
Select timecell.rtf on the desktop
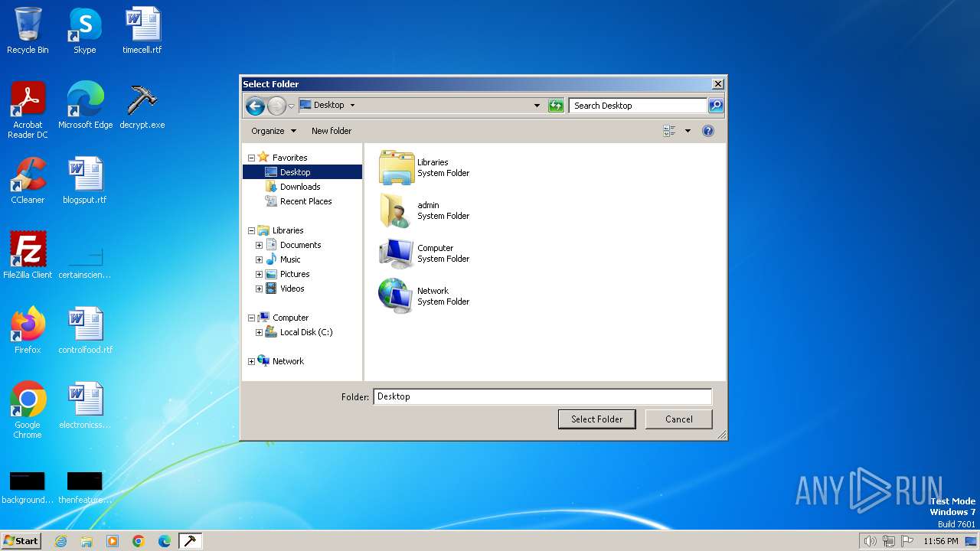pyautogui.click(x=142, y=31)
